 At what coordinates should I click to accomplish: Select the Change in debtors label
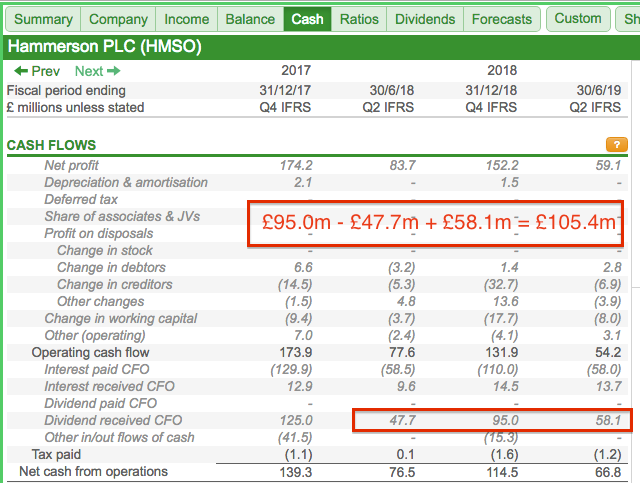click(x=111, y=267)
